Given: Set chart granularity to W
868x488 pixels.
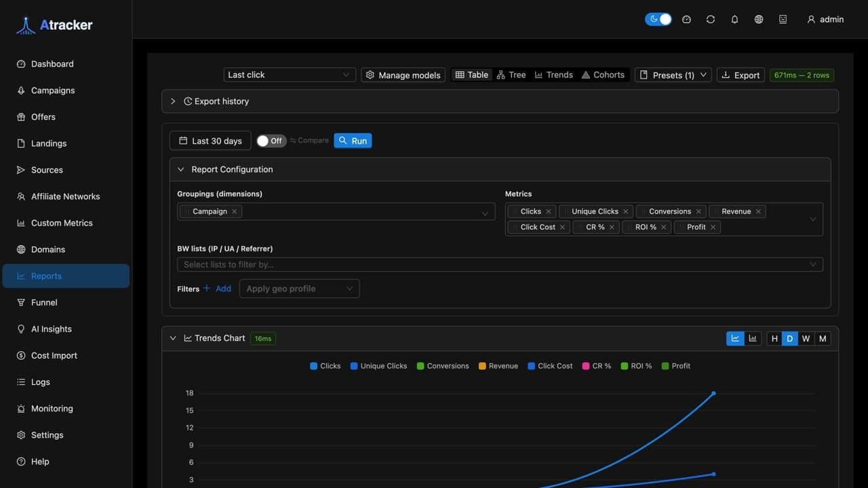Looking at the screenshot, I should 806,338.
